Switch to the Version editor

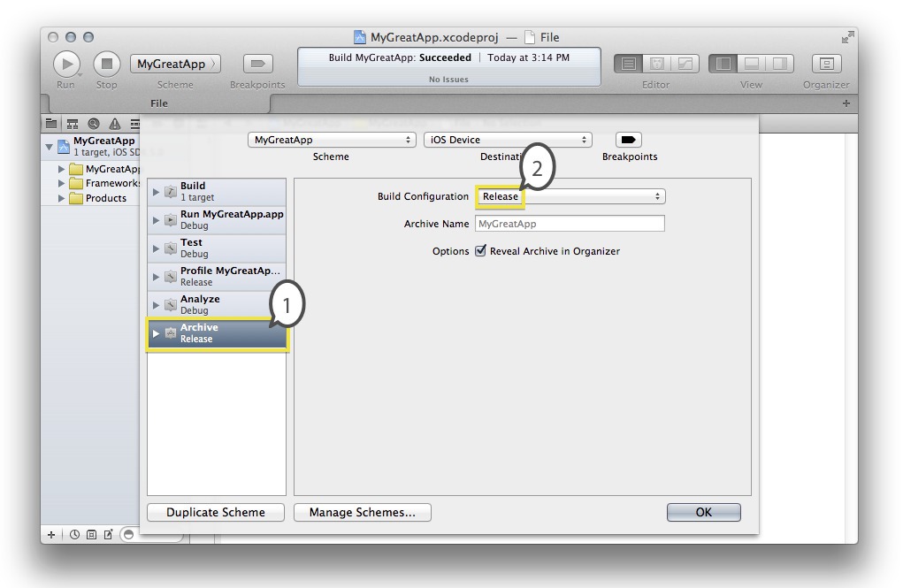click(x=685, y=64)
